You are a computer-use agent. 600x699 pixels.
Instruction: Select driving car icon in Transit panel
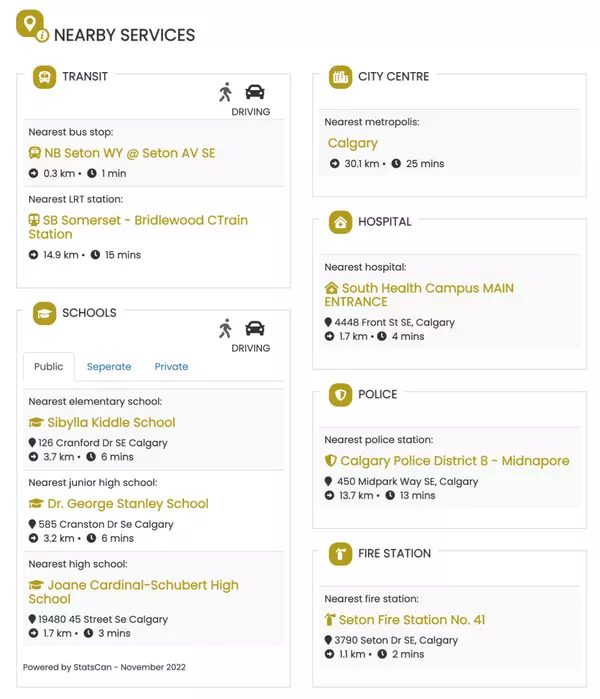[255, 92]
